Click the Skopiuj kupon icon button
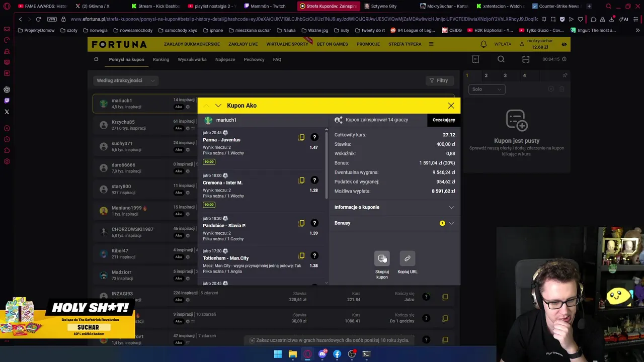 click(382, 258)
